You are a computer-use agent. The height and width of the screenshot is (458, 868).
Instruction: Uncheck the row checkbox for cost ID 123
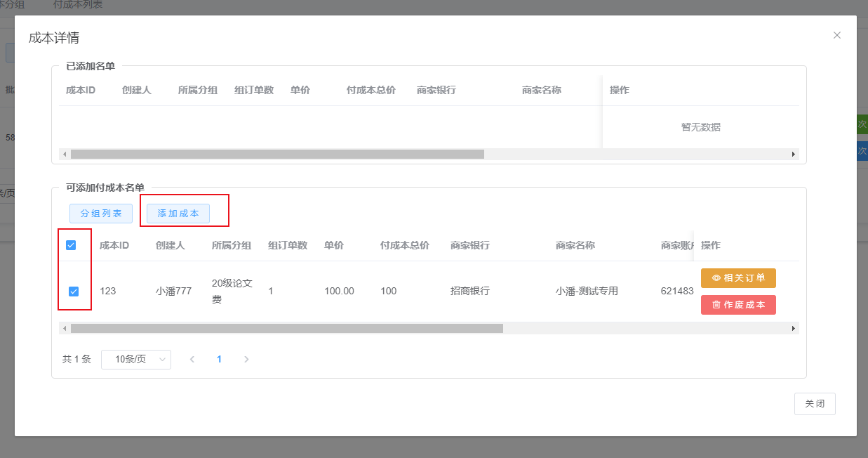click(74, 291)
